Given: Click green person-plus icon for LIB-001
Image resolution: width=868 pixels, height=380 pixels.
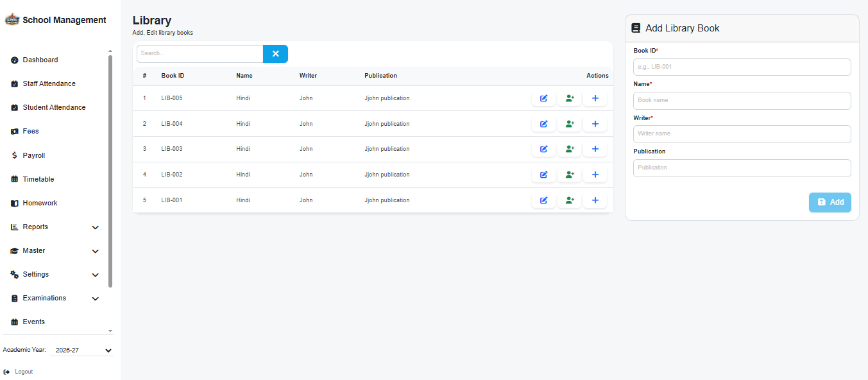Looking at the screenshot, I should click(569, 200).
